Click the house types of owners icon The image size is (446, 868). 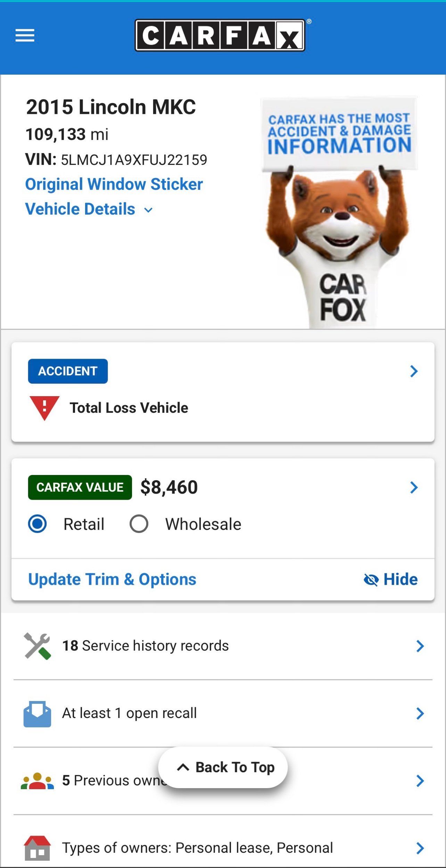(37, 848)
